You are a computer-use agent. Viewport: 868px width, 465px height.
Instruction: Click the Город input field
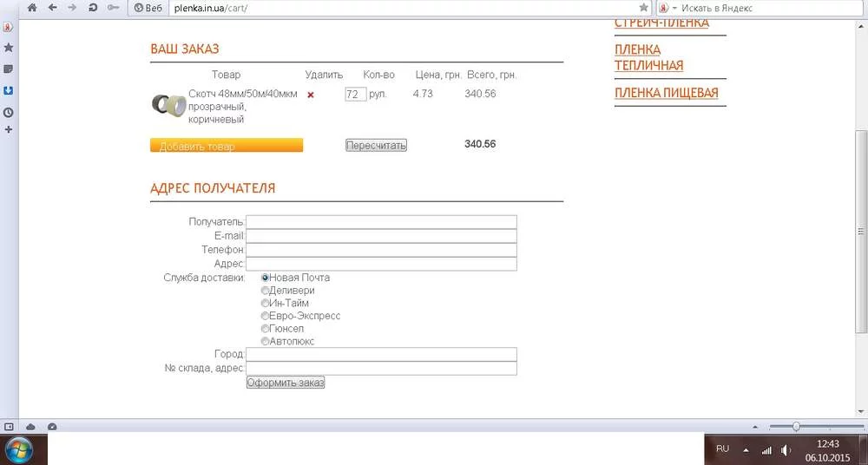[381, 354]
